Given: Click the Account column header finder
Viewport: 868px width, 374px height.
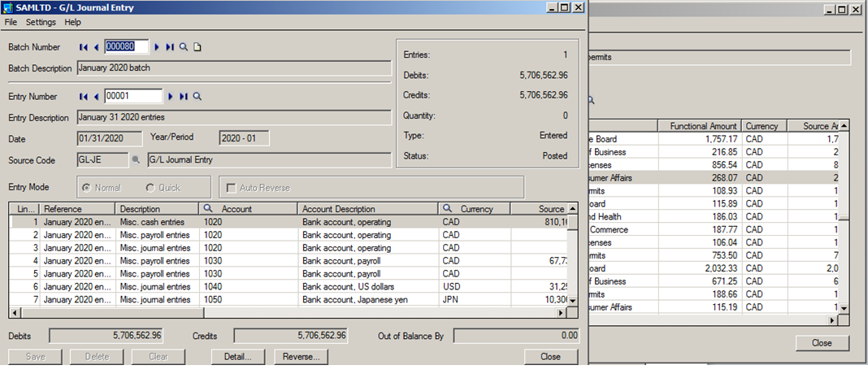Looking at the screenshot, I should [209, 209].
